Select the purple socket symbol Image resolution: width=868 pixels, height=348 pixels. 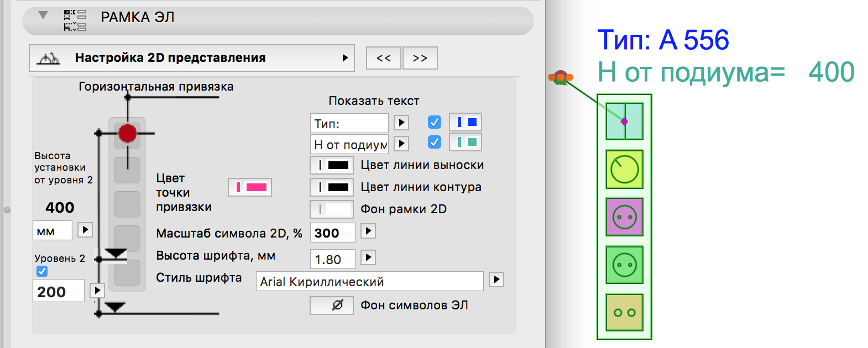pos(624,217)
